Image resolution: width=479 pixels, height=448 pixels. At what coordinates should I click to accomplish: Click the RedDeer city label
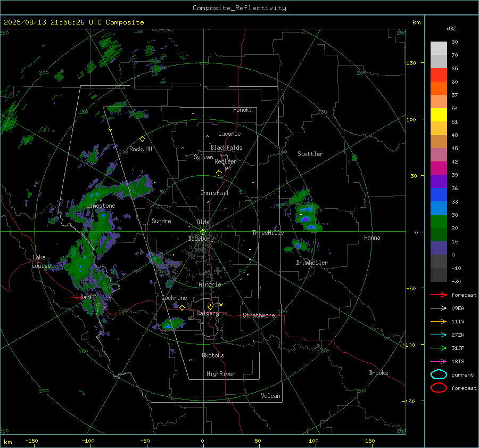[x=226, y=161]
